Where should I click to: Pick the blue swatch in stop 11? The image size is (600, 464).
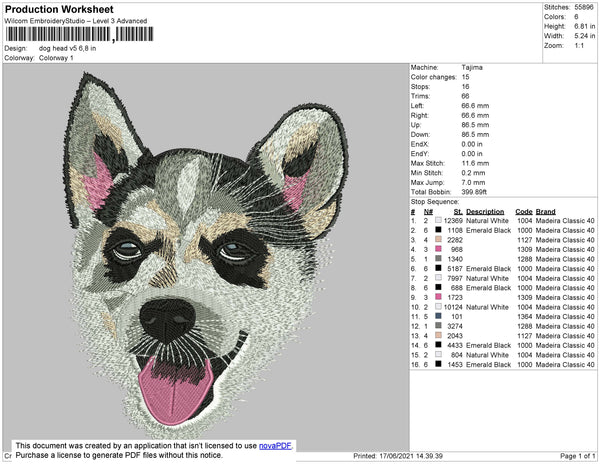438,317
